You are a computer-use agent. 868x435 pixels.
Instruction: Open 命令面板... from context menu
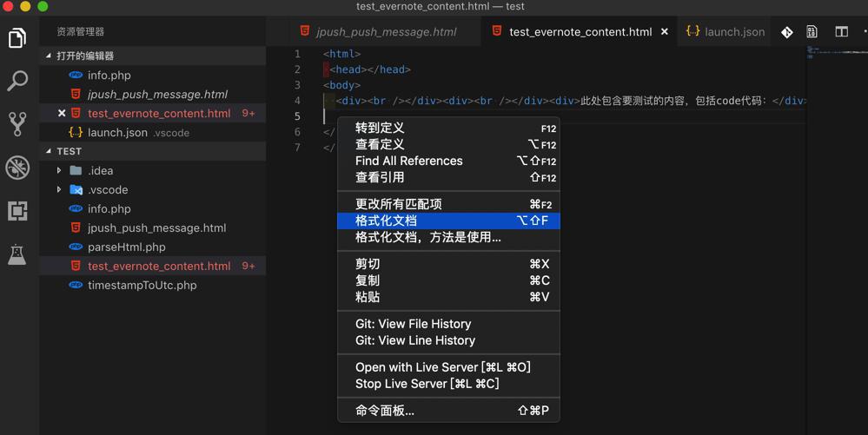pyautogui.click(x=448, y=411)
